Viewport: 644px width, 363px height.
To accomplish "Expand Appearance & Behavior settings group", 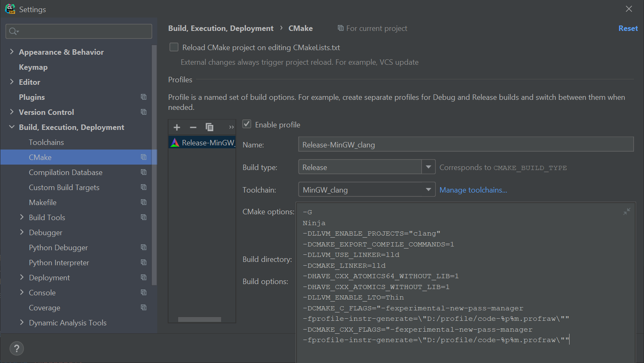I will [x=12, y=52].
